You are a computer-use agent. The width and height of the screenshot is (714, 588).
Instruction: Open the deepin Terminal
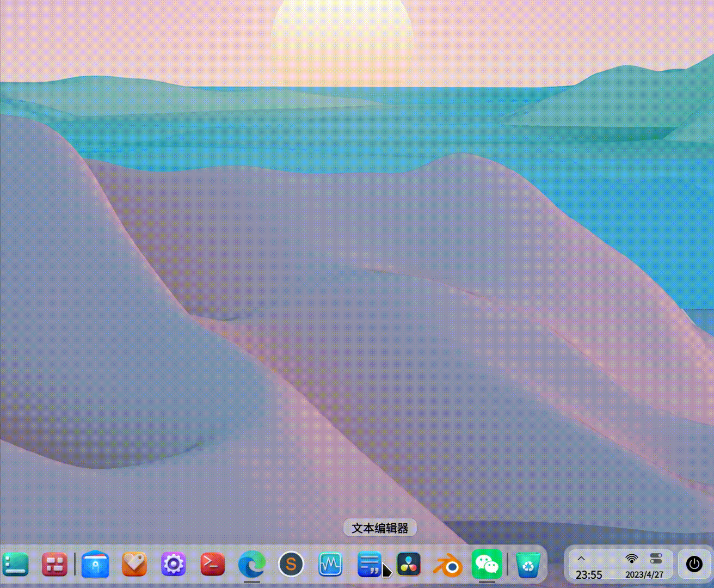tap(212, 565)
